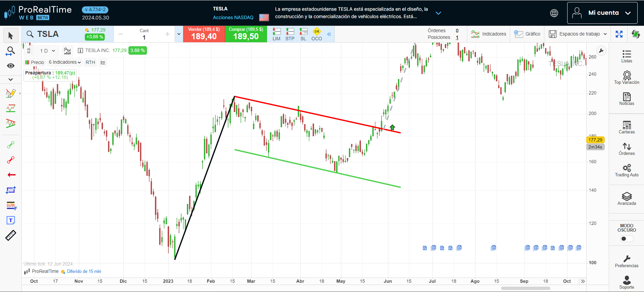Open the Carteras portfolio panel
644x292 pixels.
click(626, 127)
